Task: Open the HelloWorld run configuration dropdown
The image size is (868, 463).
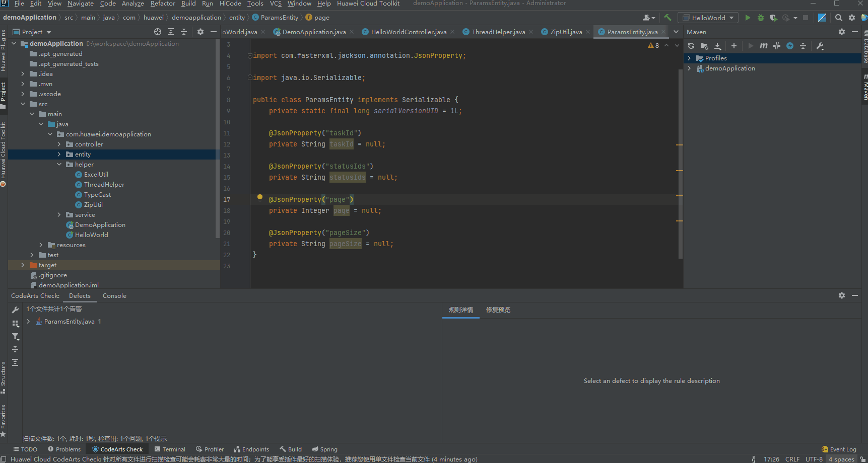Action: pyautogui.click(x=708, y=18)
